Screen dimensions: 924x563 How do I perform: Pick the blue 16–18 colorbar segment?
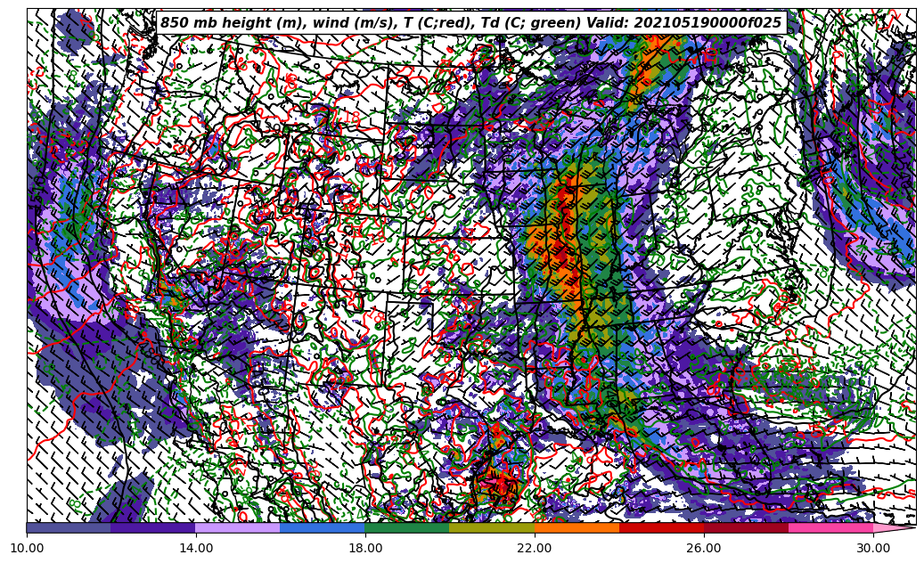coord(323,527)
